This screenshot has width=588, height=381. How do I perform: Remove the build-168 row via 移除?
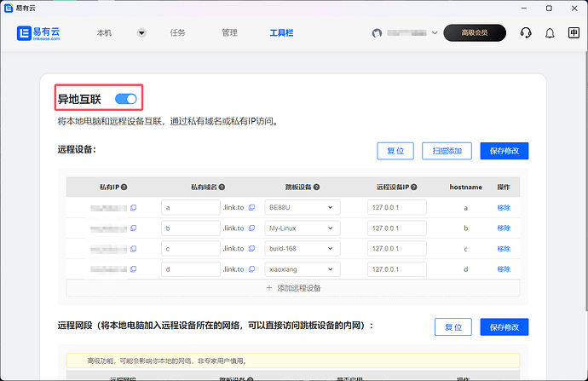point(504,249)
